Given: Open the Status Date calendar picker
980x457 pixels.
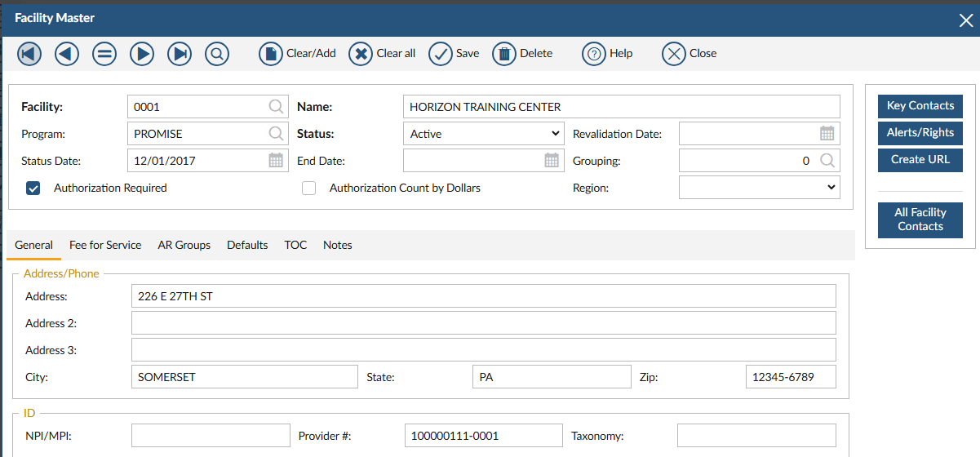Looking at the screenshot, I should click(276, 160).
